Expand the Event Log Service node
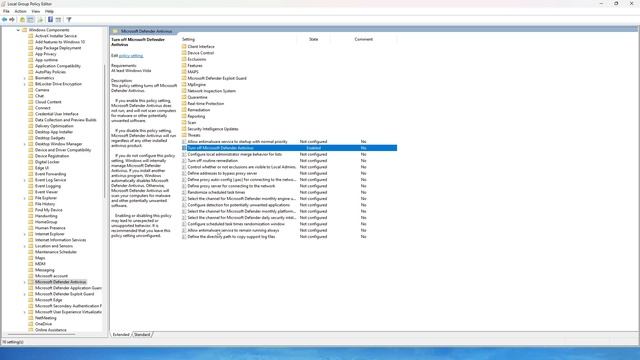The width and height of the screenshot is (640, 360). coord(24,180)
